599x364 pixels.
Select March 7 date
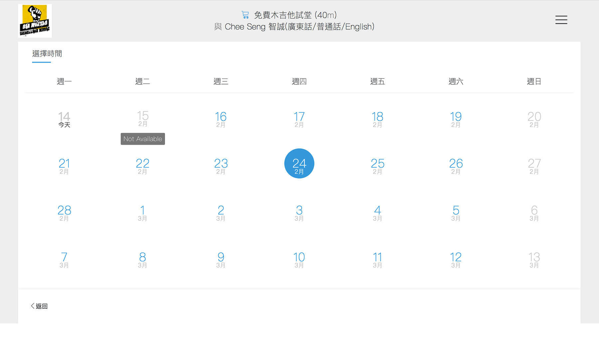(64, 260)
